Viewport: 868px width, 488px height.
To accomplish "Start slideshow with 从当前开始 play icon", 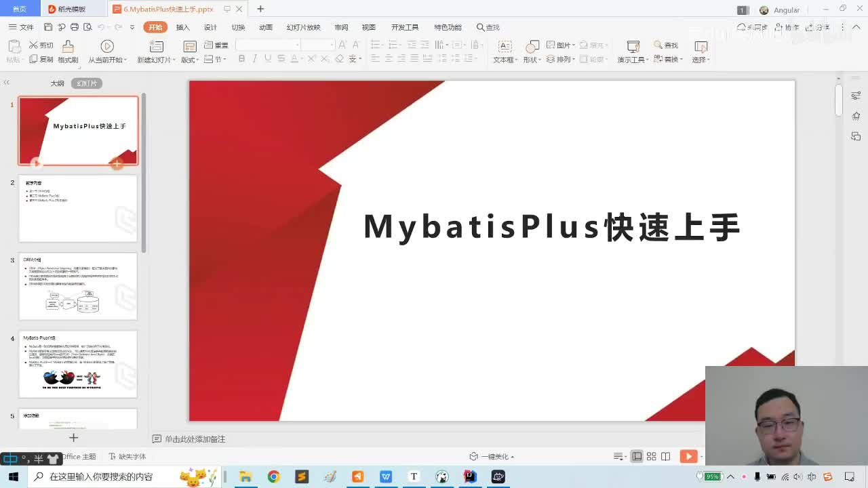I will [x=107, y=46].
